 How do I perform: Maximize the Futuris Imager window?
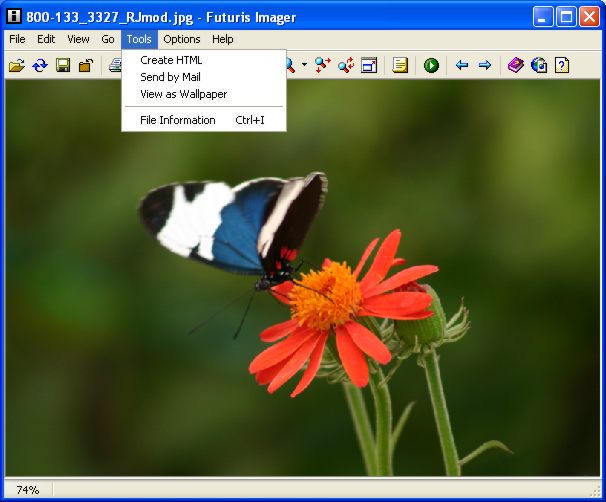pos(566,17)
